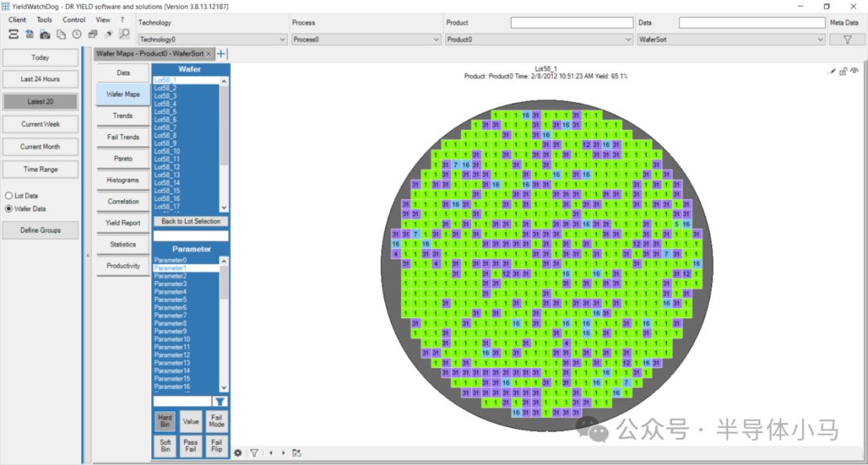
Task: Select the Lot Data radio button
Action: pyautogui.click(x=9, y=196)
